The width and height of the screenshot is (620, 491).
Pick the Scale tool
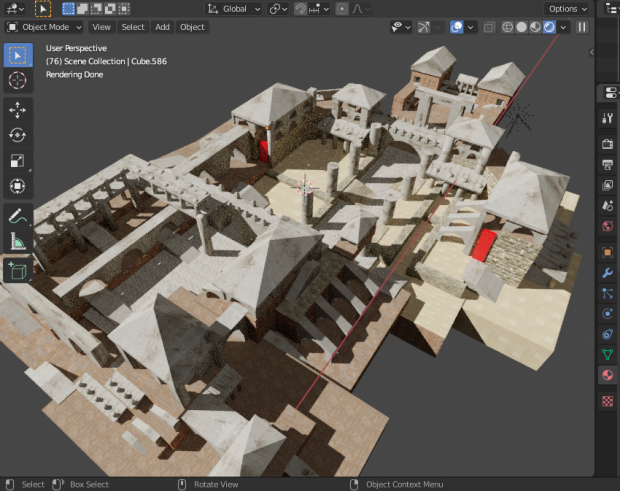18,161
